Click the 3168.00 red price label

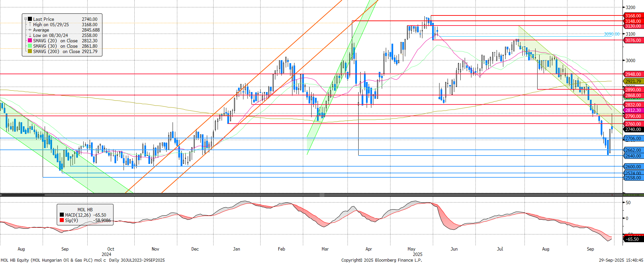click(x=633, y=16)
